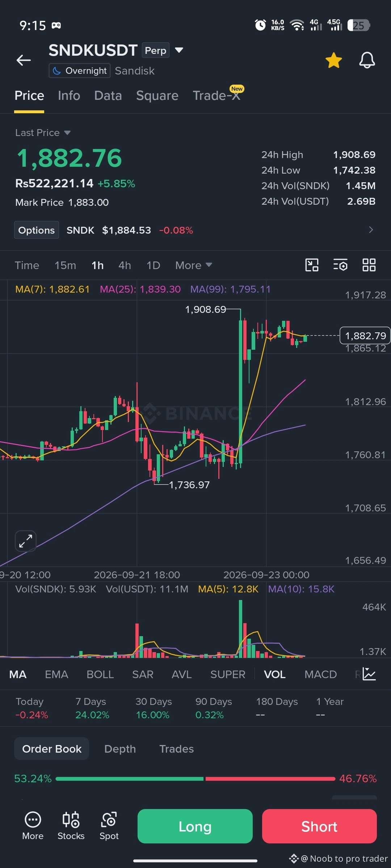391x868 pixels.
Task: Tap the back arrow icon
Action: [x=24, y=60]
